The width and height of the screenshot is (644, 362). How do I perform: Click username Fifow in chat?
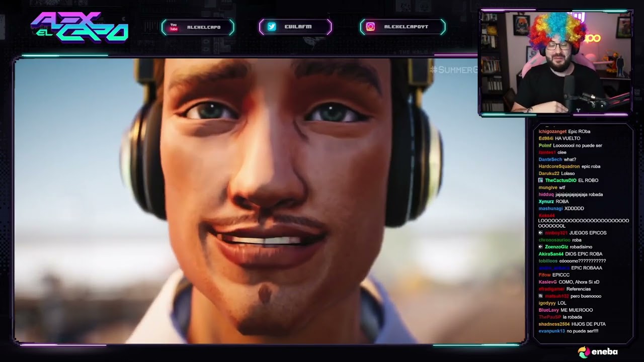coord(544,275)
